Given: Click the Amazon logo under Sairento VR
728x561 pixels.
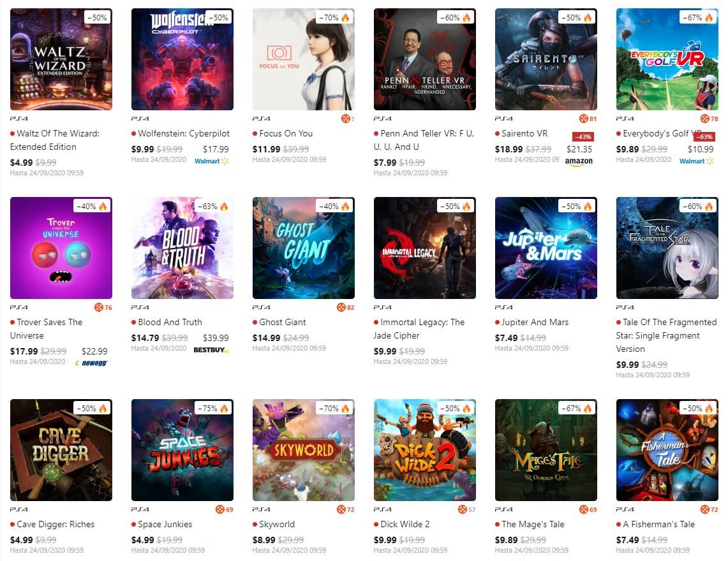Looking at the screenshot, I should click(x=579, y=161).
